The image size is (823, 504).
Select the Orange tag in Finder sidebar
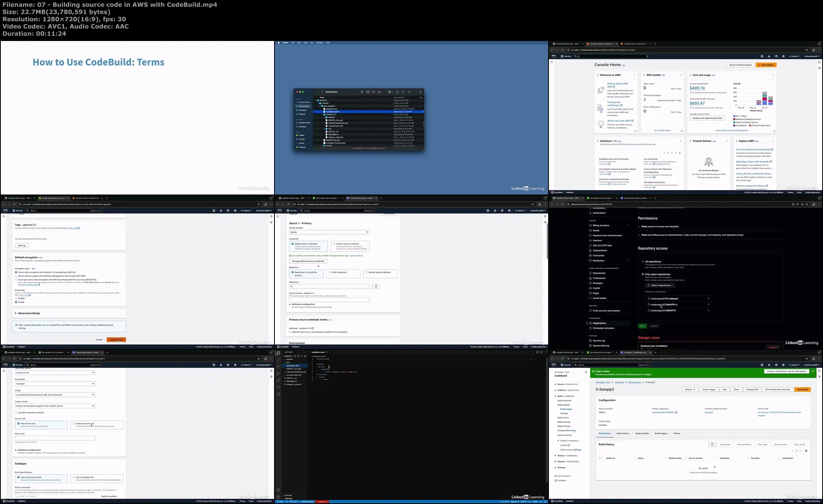pos(301,148)
